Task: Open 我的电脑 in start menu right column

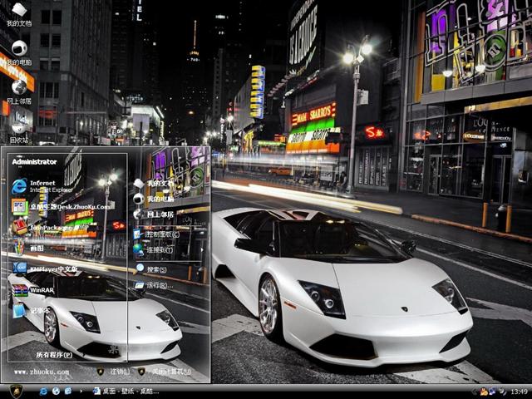Action: [x=153, y=199]
